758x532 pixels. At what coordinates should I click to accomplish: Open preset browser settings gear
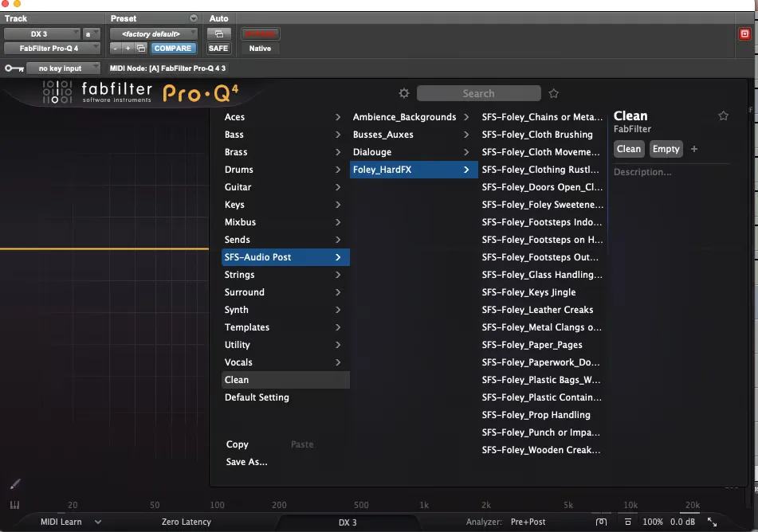click(403, 93)
